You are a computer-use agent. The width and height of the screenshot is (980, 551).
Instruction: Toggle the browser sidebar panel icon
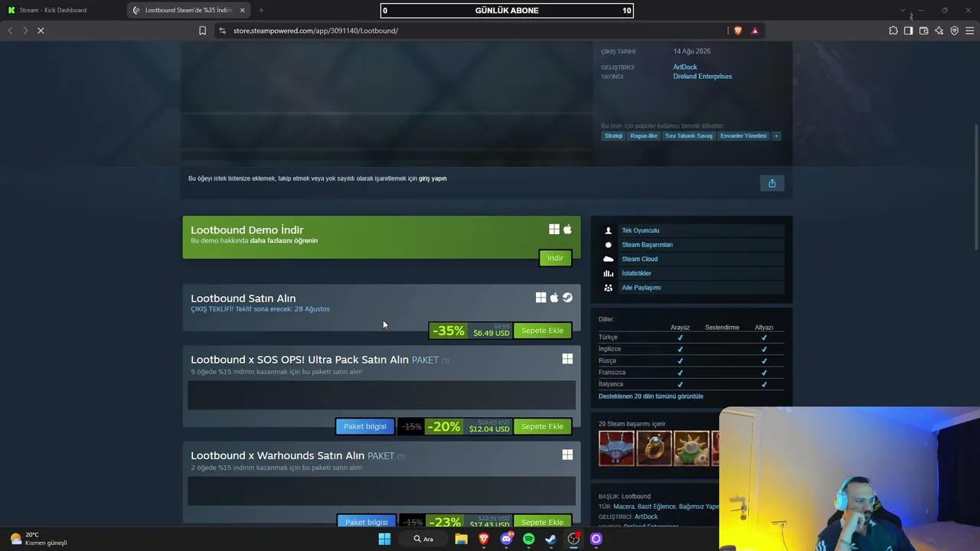(x=908, y=31)
